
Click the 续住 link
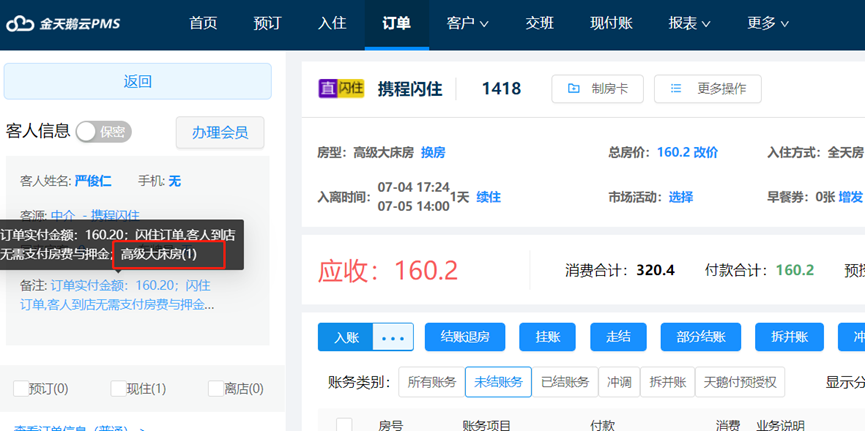[489, 197]
